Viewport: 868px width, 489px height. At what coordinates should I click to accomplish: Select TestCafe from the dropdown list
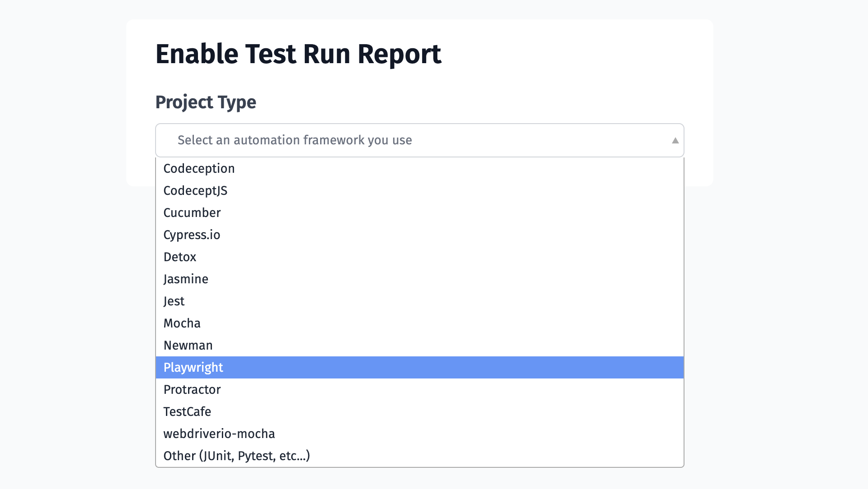187,411
